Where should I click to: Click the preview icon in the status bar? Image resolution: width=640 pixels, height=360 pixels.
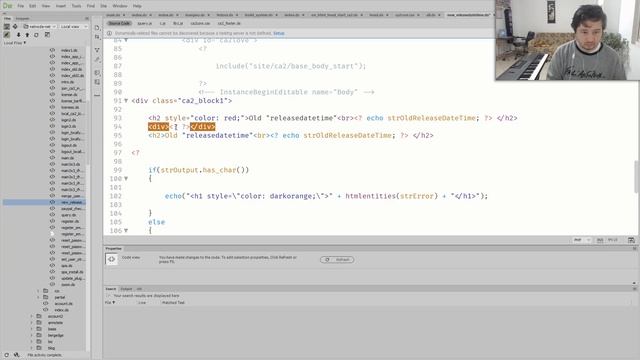coord(631,240)
